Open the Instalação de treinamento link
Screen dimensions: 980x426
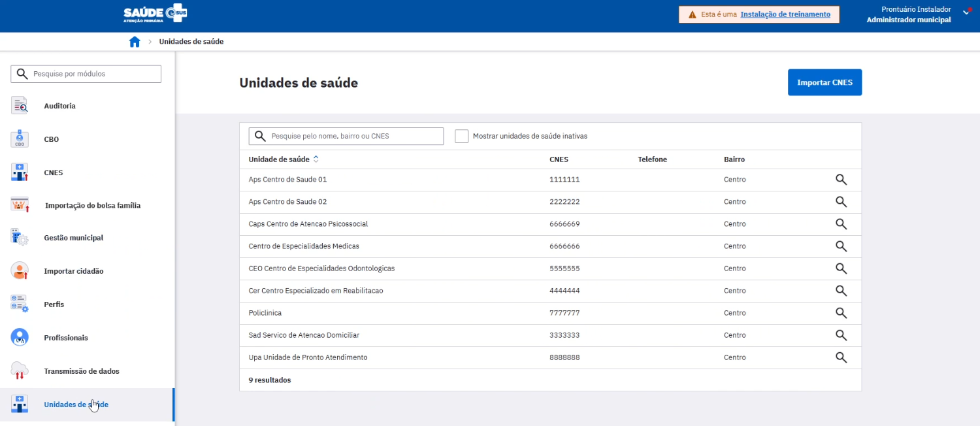click(x=785, y=14)
